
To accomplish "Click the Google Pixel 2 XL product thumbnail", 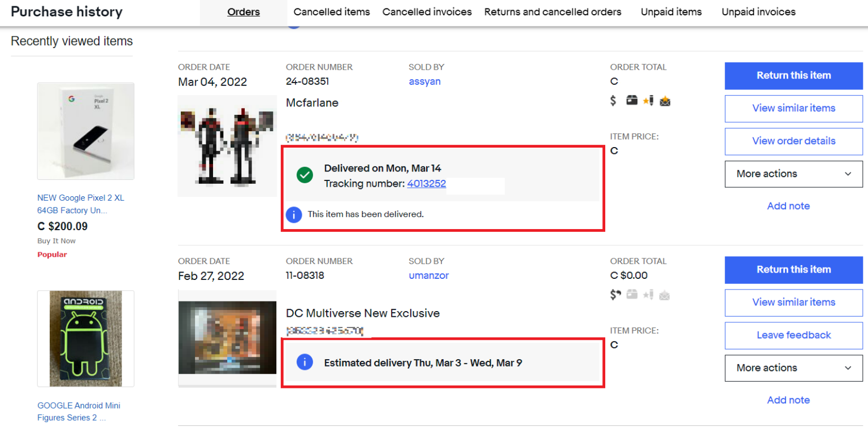I will pos(85,131).
